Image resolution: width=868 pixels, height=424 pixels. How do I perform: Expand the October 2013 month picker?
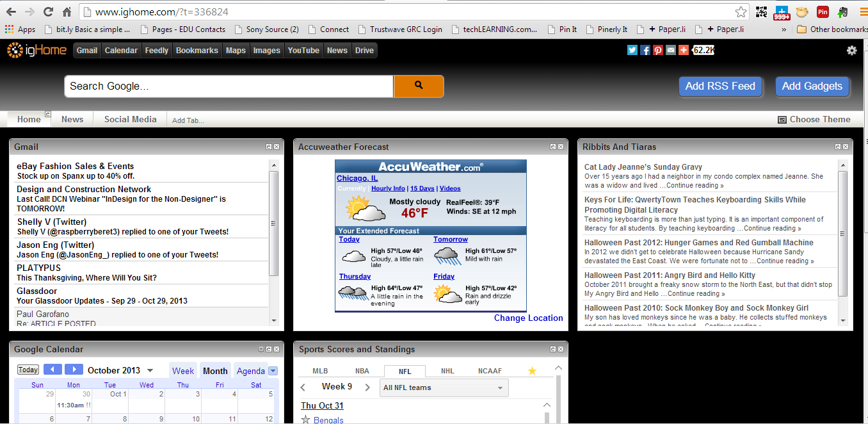[x=150, y=370]
